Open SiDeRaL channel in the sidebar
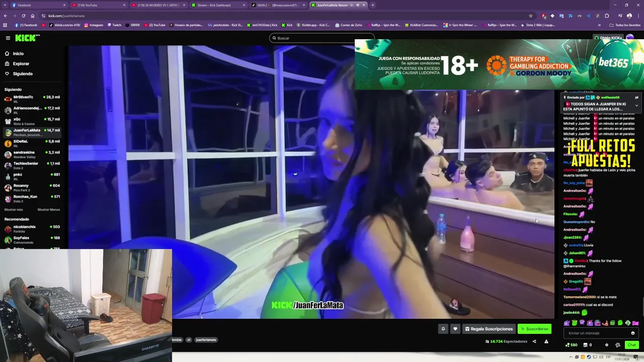644x362 pixels. pos(32,143)
